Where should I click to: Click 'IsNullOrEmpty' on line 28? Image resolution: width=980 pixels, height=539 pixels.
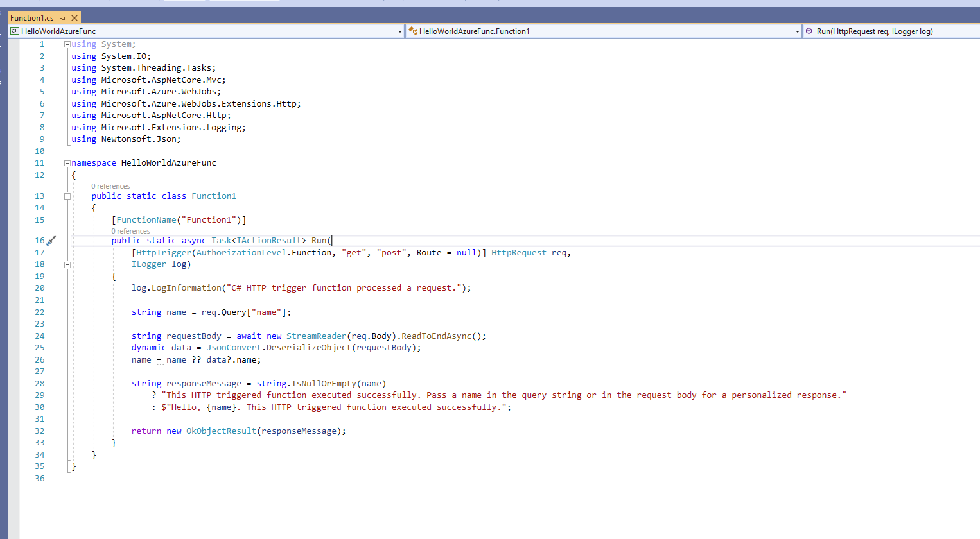324,384
